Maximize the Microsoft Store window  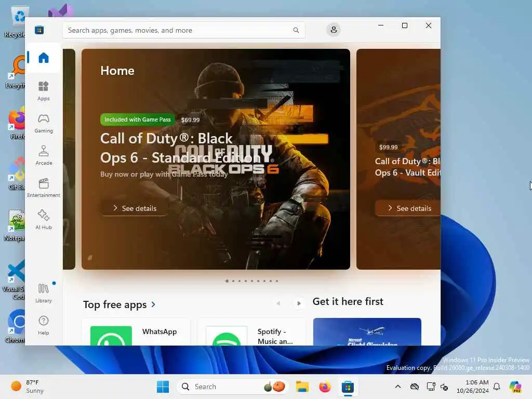coord(404,25)
